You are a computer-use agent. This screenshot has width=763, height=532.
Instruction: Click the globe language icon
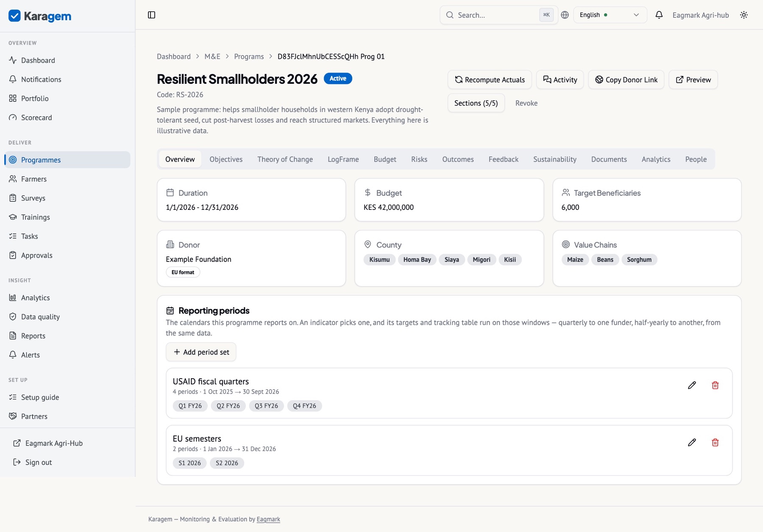[565, 15]
